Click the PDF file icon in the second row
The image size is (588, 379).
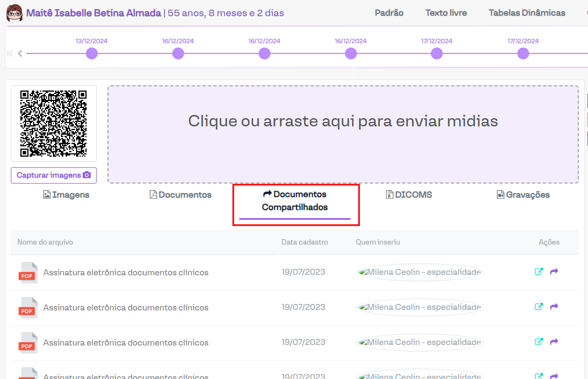[28, 308]
